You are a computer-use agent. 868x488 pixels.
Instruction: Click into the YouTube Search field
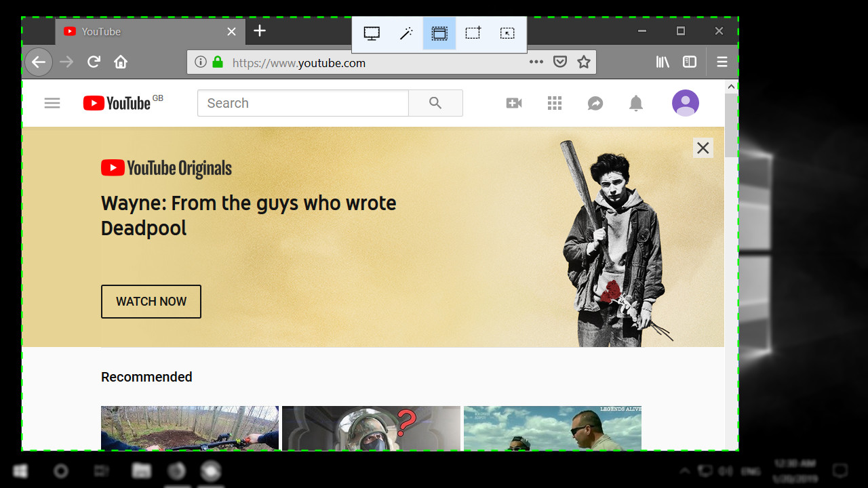[303, 103]
